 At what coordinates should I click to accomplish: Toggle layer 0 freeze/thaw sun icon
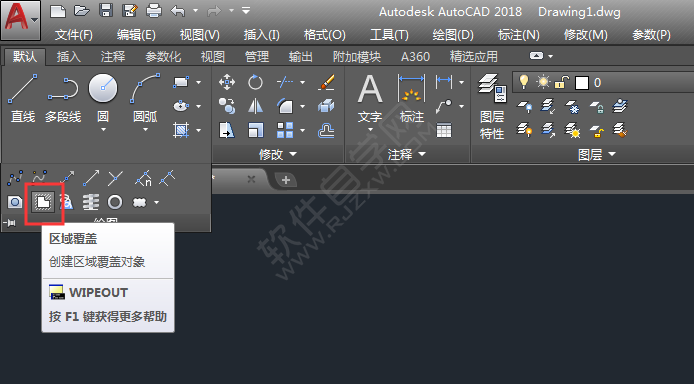[x=543, y=82]
